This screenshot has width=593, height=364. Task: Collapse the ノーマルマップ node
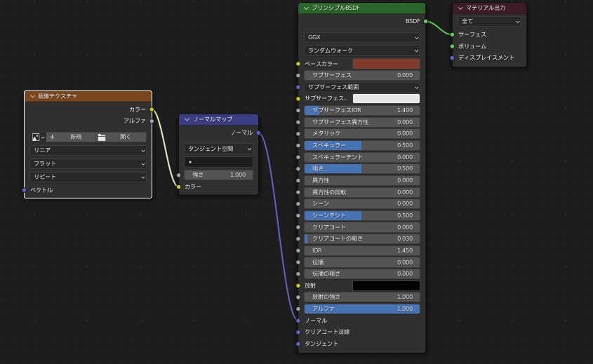187,119
